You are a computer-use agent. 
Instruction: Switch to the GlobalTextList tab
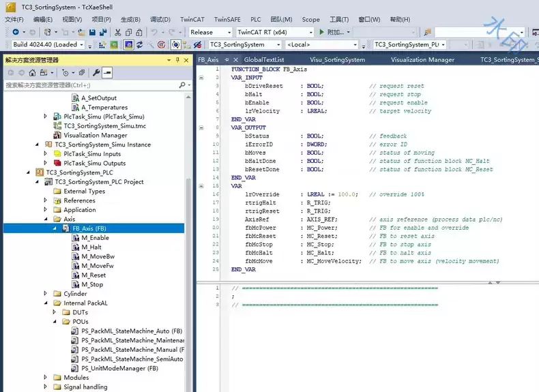click(x=263, y=60)
